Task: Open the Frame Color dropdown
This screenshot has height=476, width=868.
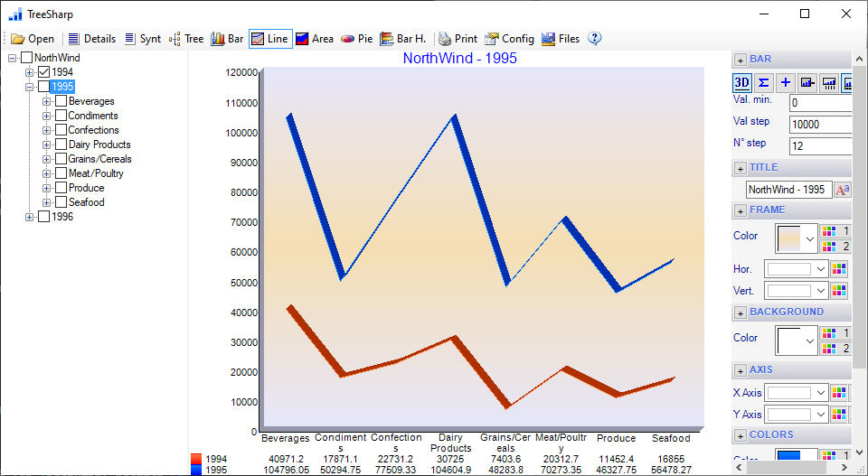Action: tap(797, 238)
